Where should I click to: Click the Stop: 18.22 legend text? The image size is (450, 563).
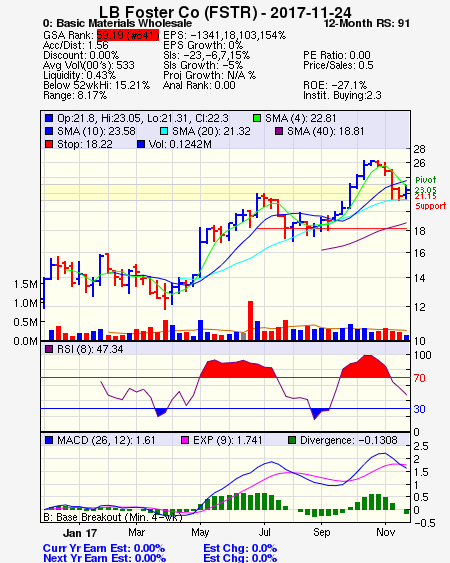(x=85, y=144)
